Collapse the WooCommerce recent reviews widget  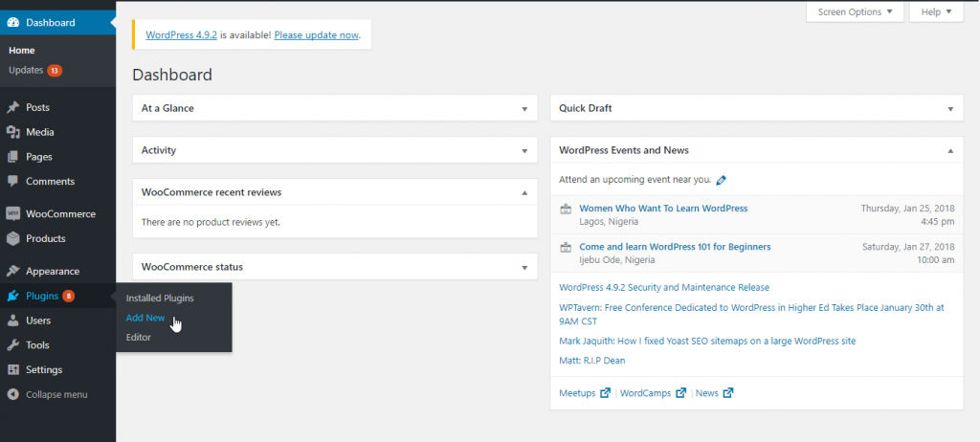524,192
